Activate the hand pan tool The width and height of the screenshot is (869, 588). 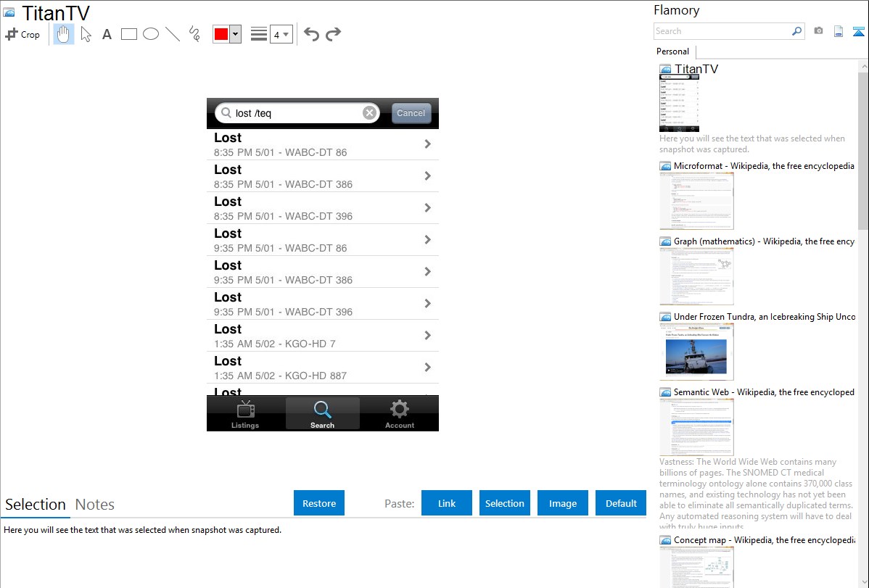[x=64, y=34]
